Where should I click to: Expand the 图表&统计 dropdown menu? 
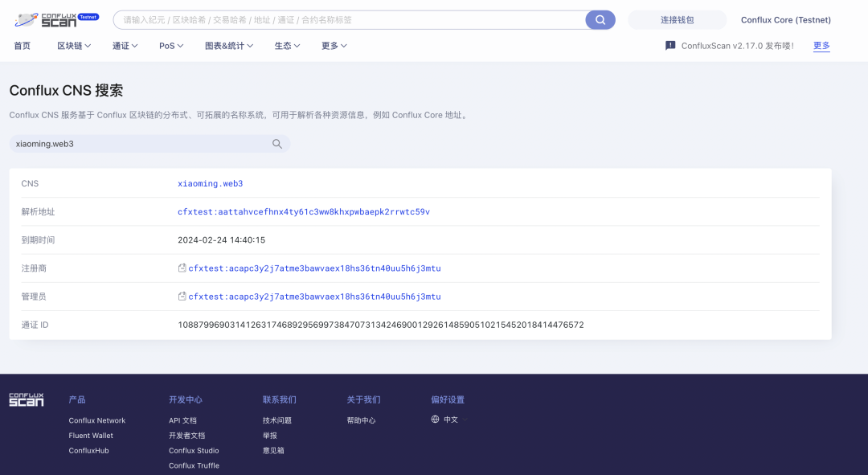tap(229, 46)
